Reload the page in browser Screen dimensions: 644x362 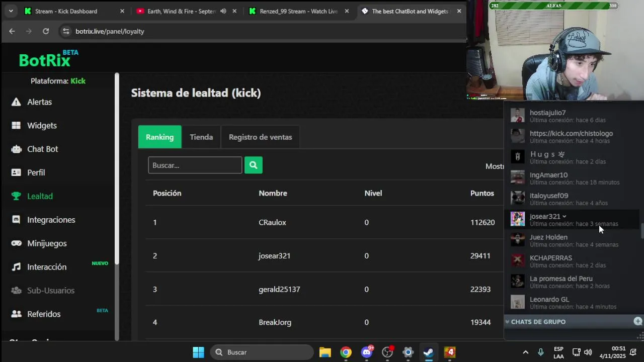[x=46, y=31]
